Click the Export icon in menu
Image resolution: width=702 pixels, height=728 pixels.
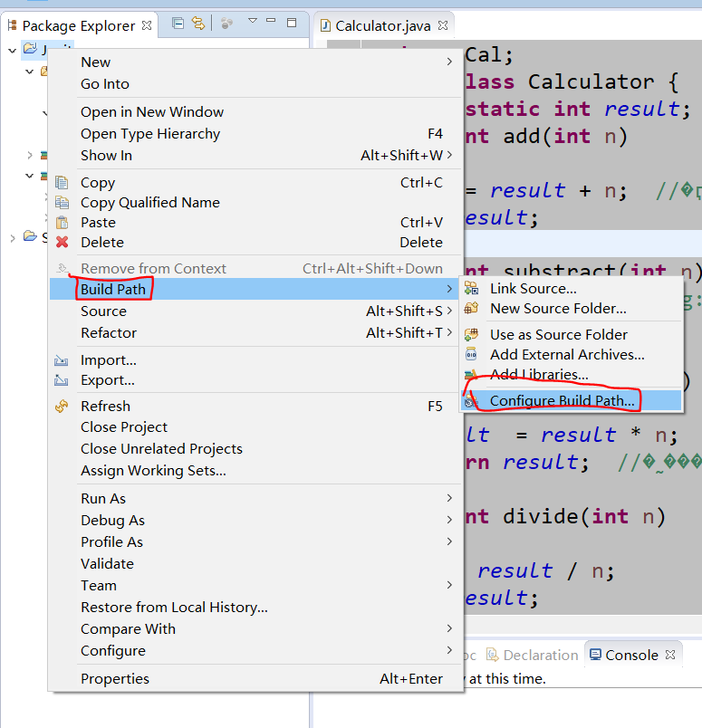pyautogui.click(x=62, y=380)
